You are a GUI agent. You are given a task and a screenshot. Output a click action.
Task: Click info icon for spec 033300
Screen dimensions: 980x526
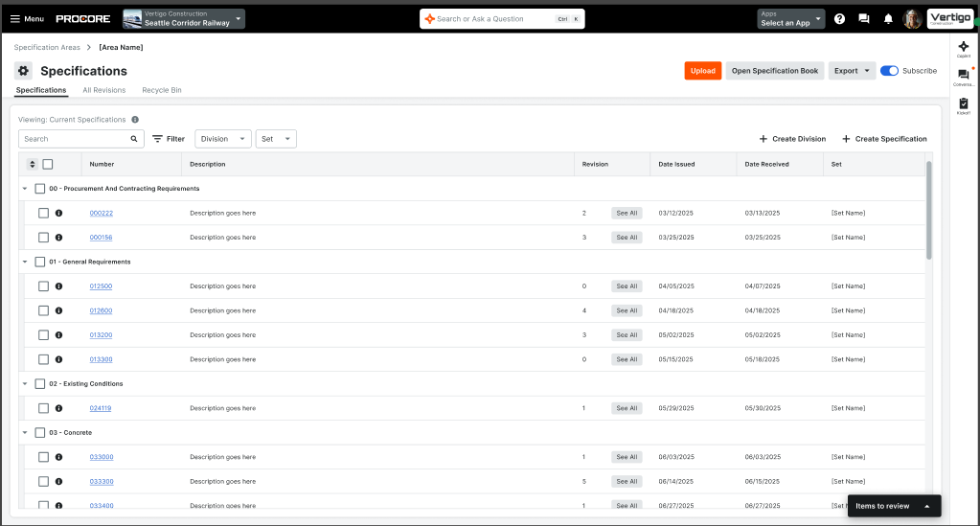[x=58, y=481]
